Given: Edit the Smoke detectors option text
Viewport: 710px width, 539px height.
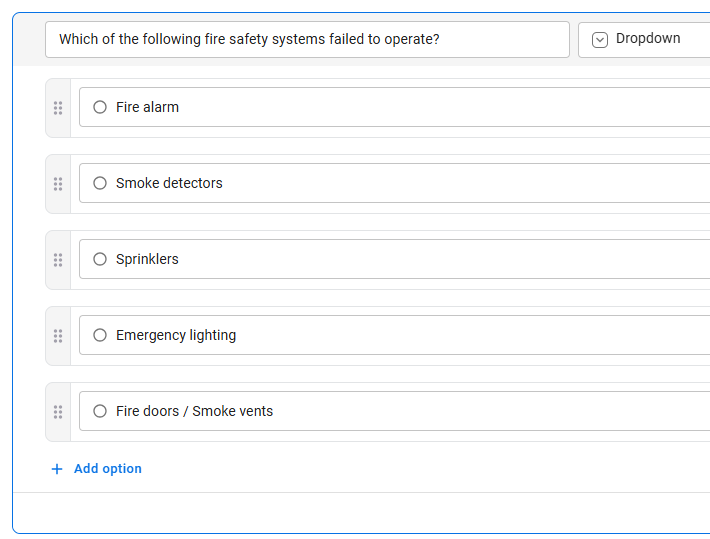Looking at the screenshot, I should click(x=400, y=183).
